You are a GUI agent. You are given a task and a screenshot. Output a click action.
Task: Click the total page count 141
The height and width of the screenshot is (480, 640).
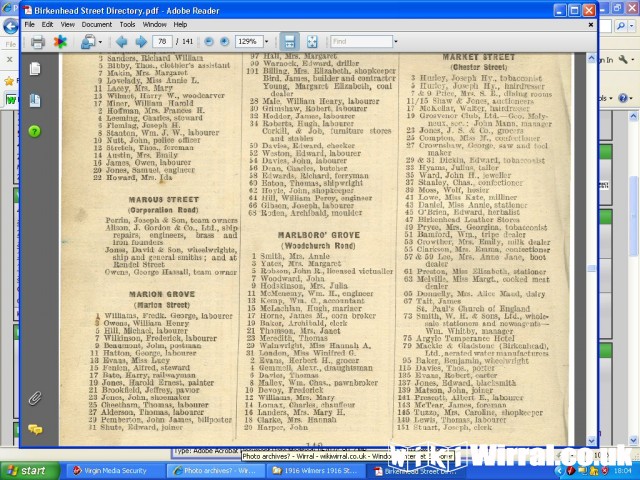pyautogui.click(x=187, y=42)
